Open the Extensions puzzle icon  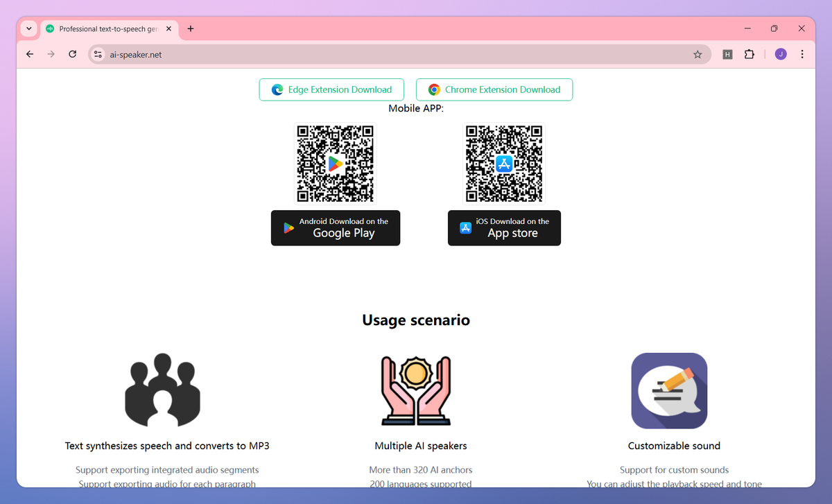pyautogui.click(x=749, y=54)
